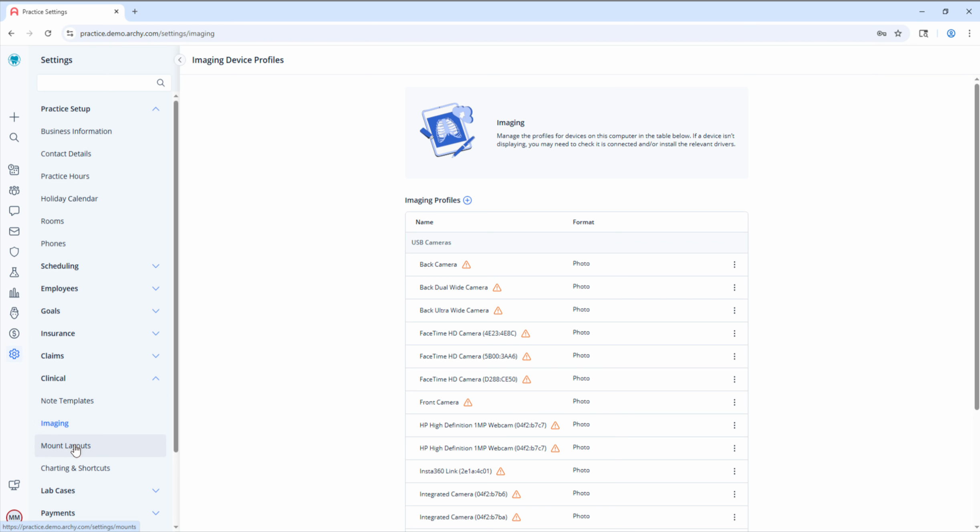Expand the Scheduling section
Viewport: 980px width, 532px height.
[156, 266]
